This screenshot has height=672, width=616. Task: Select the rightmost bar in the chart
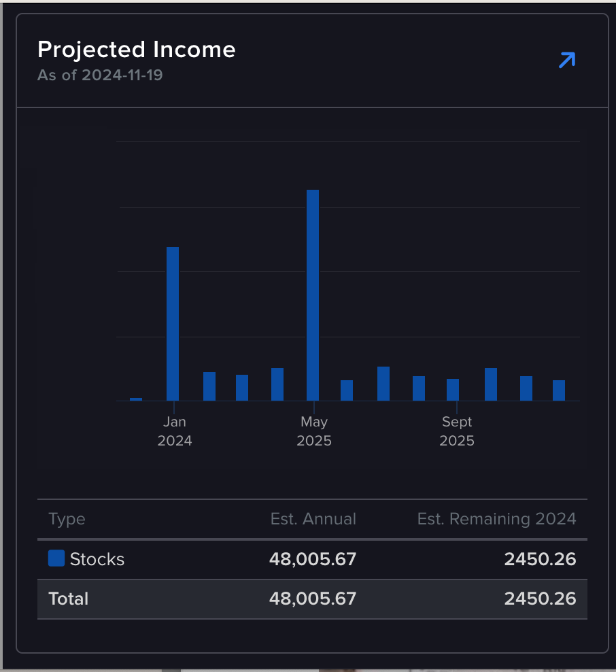(x=559, y=390)
